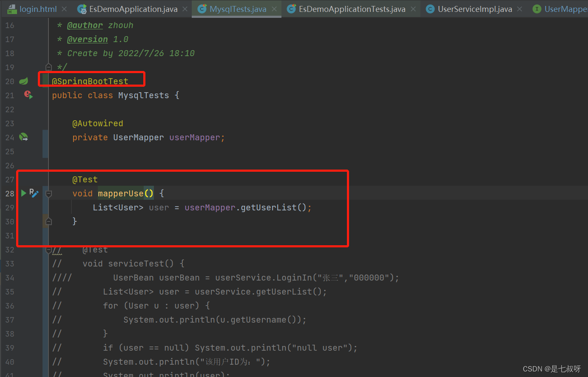The height and width of the screenshot is (377, 588).
Task: Open the EsDemoApplication.java tab
Action: [133, 9]
